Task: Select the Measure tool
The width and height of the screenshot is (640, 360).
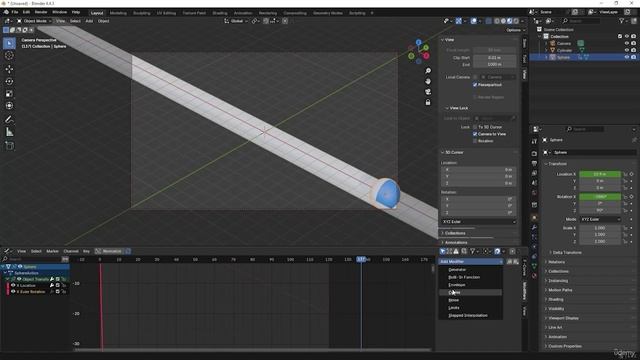Action: click(9, 132)
